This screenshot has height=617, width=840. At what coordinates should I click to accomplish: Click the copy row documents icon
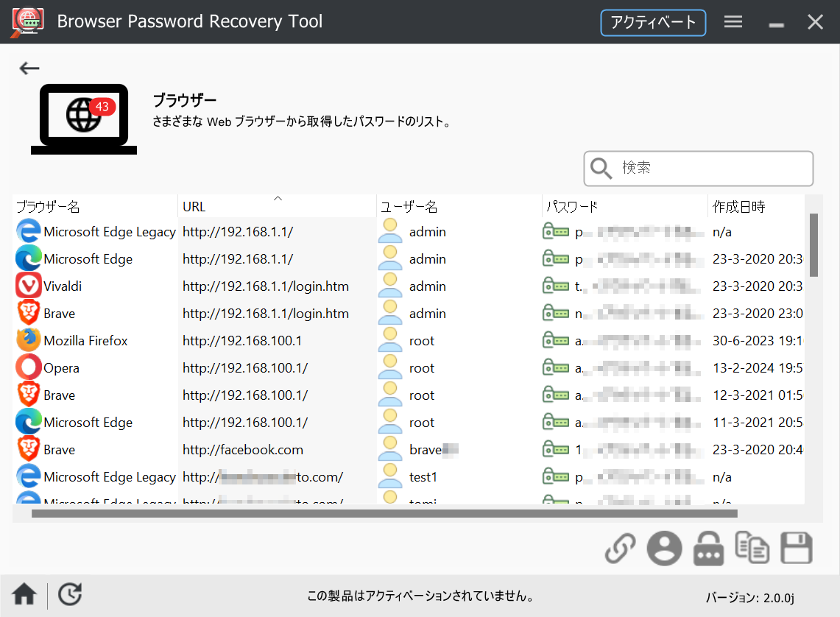[752, 547]
